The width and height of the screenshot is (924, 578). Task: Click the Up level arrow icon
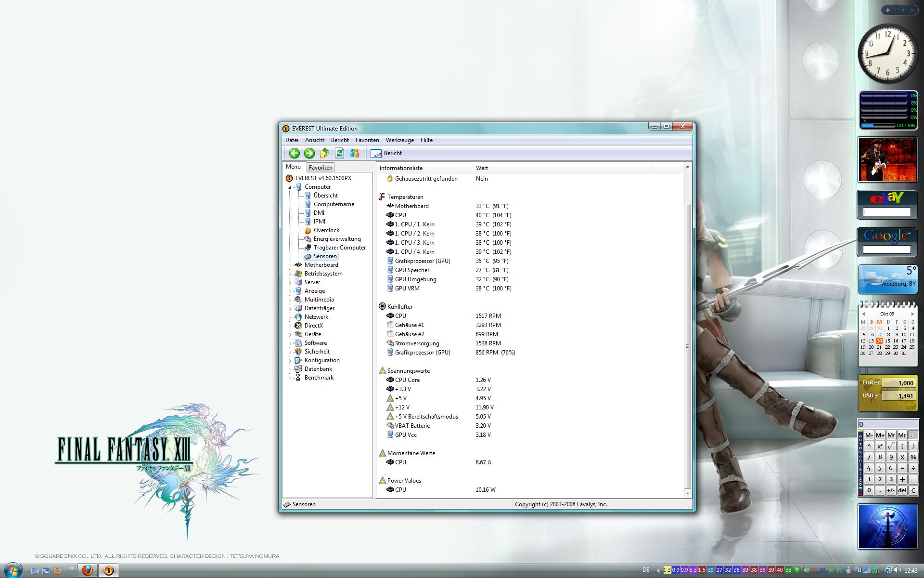point(324,153)
